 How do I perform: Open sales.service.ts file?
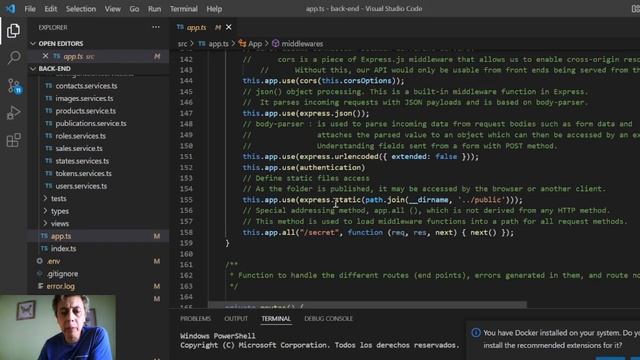point(79,148)
